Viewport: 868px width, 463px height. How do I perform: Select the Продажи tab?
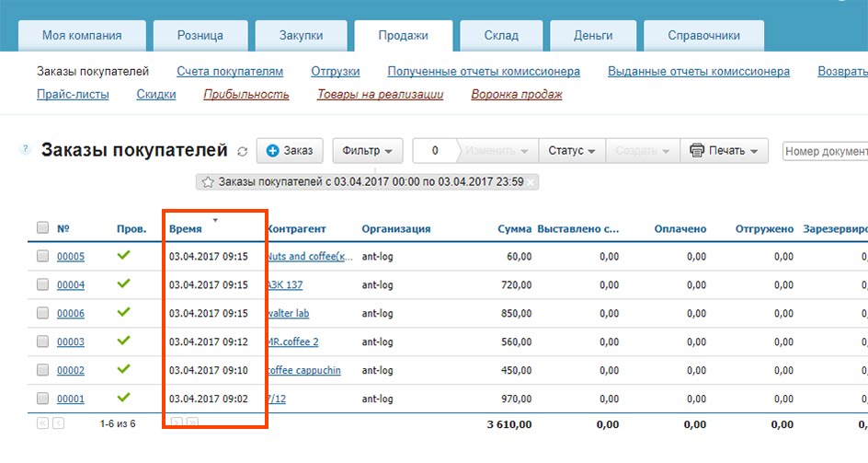[x=404, y=36]
